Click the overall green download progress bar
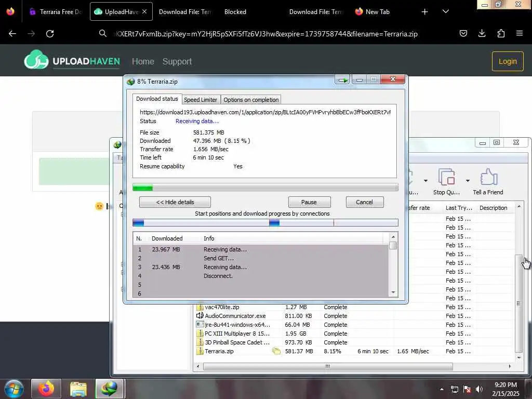 click(x=265, y=187)
